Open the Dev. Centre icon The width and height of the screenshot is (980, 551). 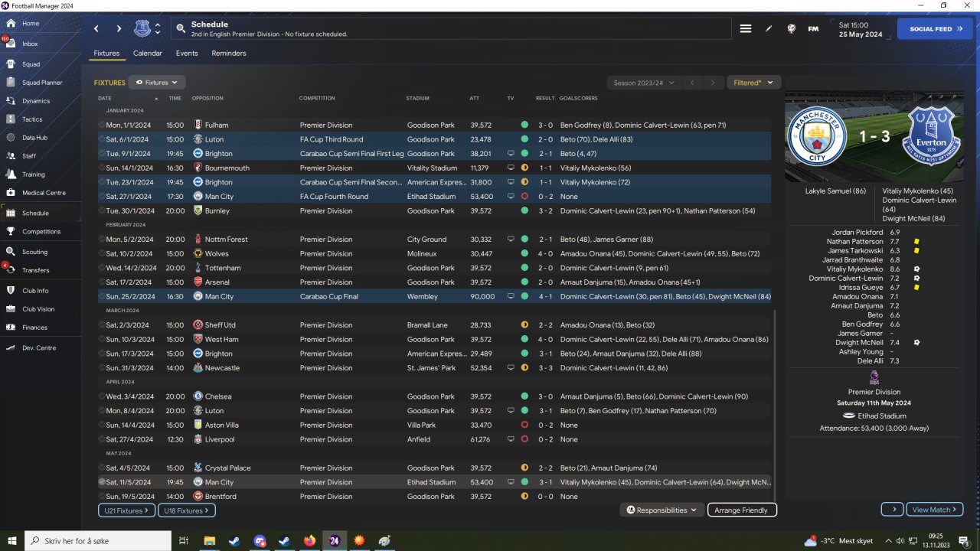pos(11,348)
